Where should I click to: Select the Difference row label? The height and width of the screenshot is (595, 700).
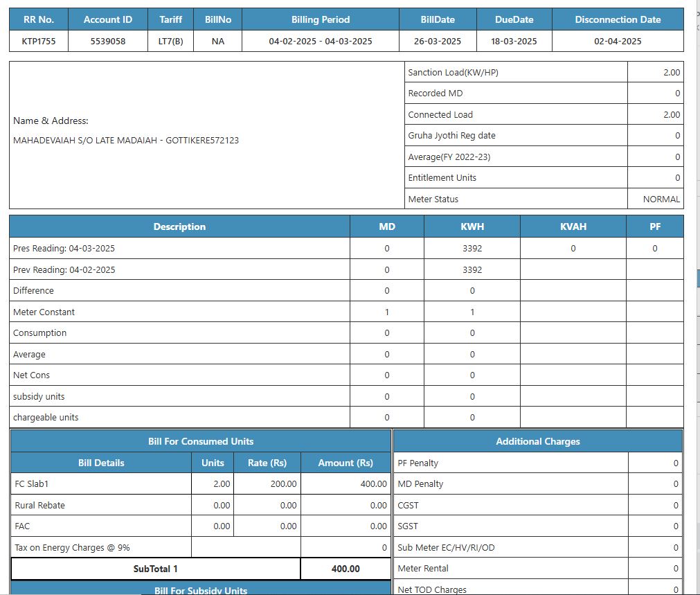tap(33, 291)
